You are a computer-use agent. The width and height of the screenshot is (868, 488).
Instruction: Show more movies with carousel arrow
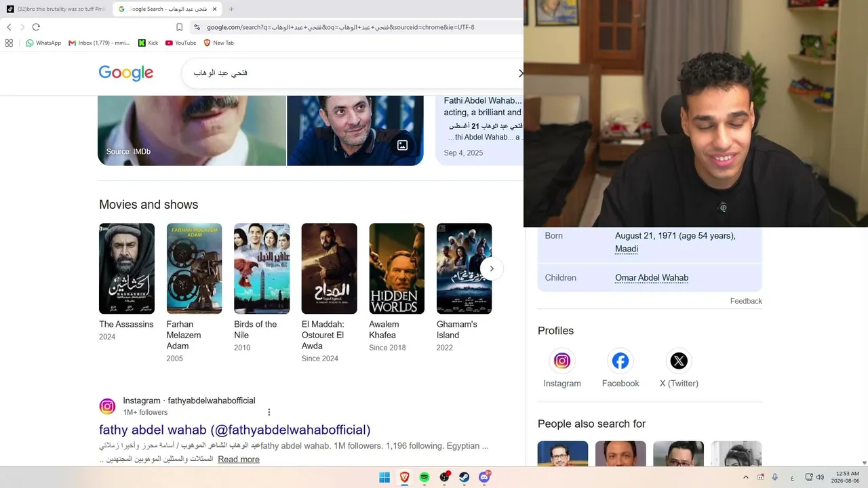[x=492, y=268]
